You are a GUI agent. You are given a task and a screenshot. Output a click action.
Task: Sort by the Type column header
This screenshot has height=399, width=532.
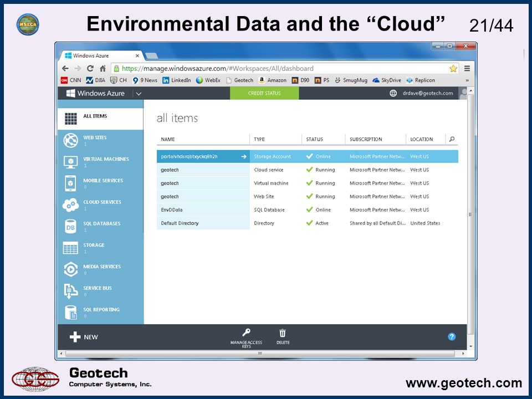coord(259,139)
